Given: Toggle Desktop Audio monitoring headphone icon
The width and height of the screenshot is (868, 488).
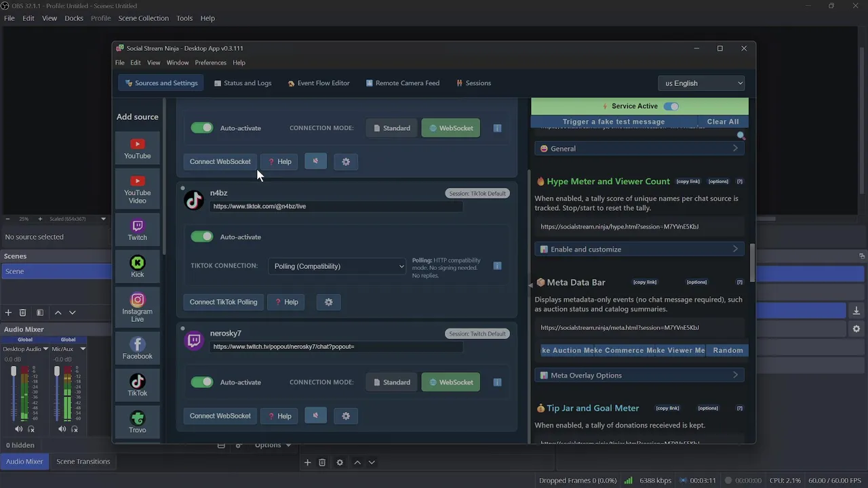Looking at the screenshot, I should pos(31,429).
